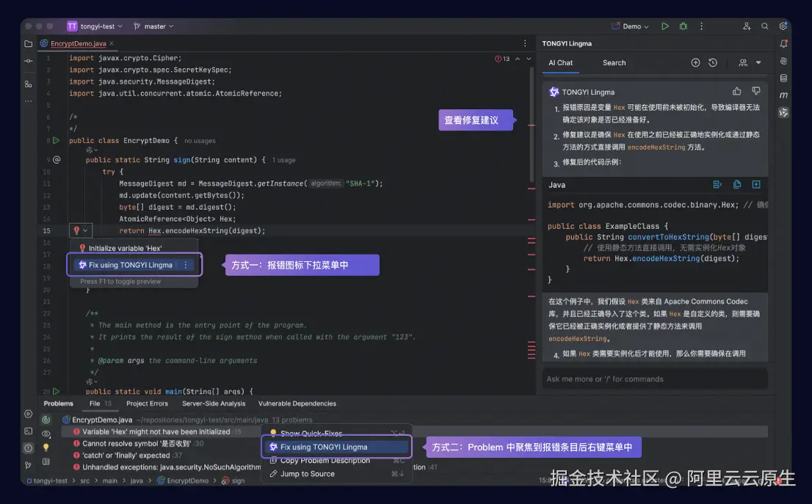Close the EncryptDemo.java editor tab
Screen dimensions: 812x504
click(112, 43)
